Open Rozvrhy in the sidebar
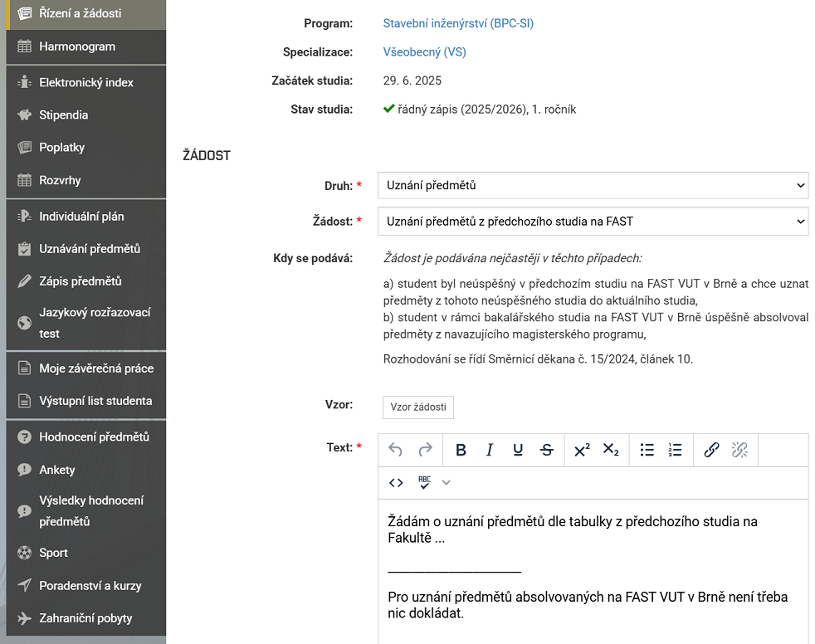This screenshot has height=644, width=815. (86, 180)
